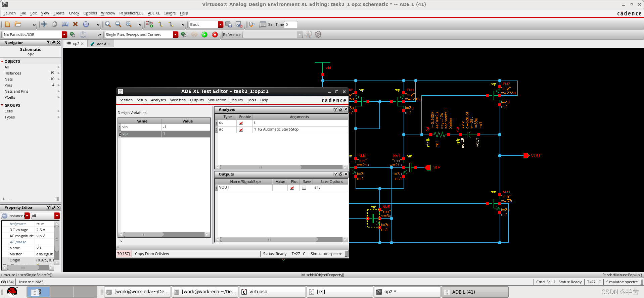Switch to the adexl tab
Screen dimensions: 644x298
point(101,44)
